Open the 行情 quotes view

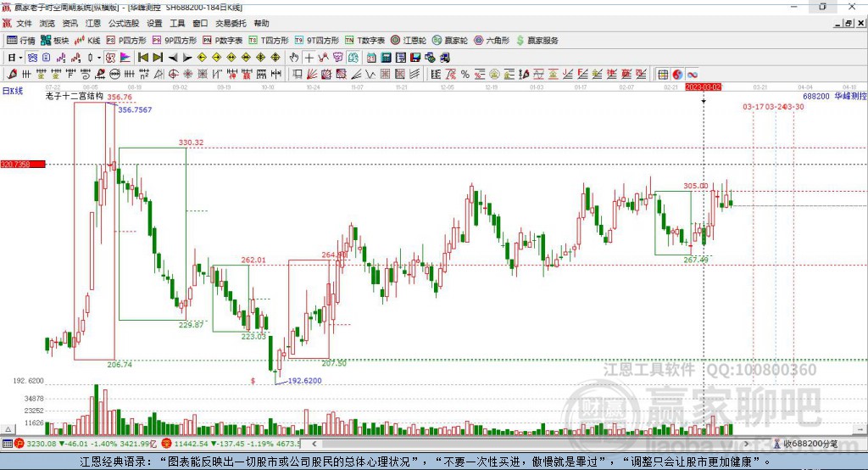tap(20, 41)
